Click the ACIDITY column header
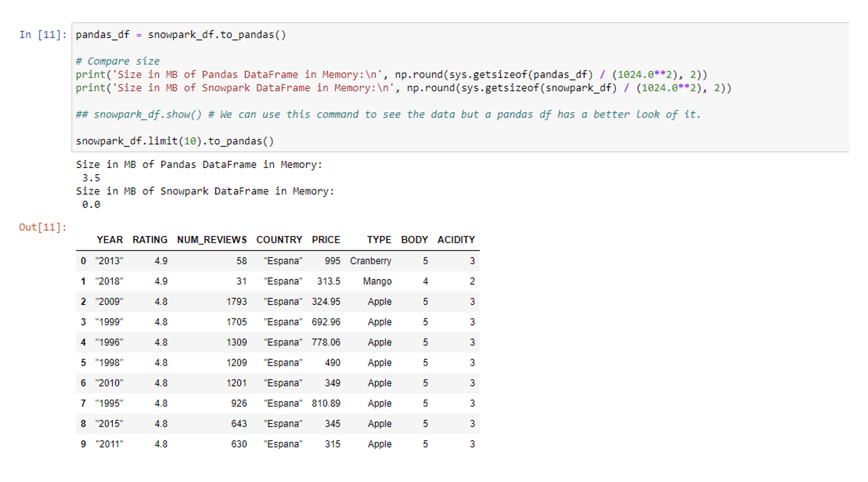Screen dimensions: 868x482 coord(456,240)
